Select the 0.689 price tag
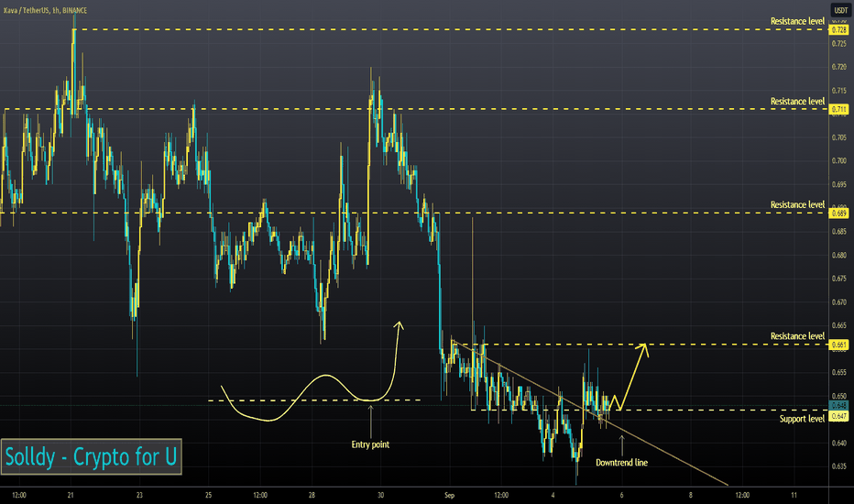This screenshot has width=854, height=504. point(839,213)
